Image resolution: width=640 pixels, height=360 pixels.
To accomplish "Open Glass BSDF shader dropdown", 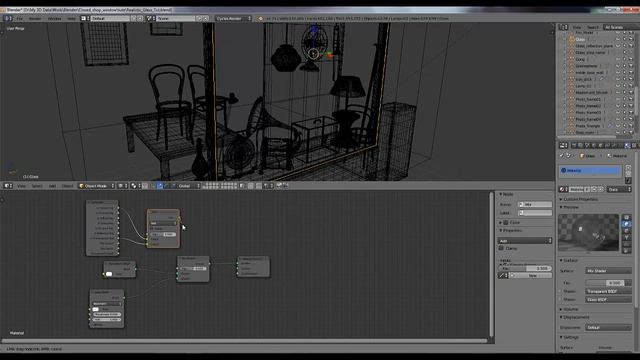I will tap(608, 299).
